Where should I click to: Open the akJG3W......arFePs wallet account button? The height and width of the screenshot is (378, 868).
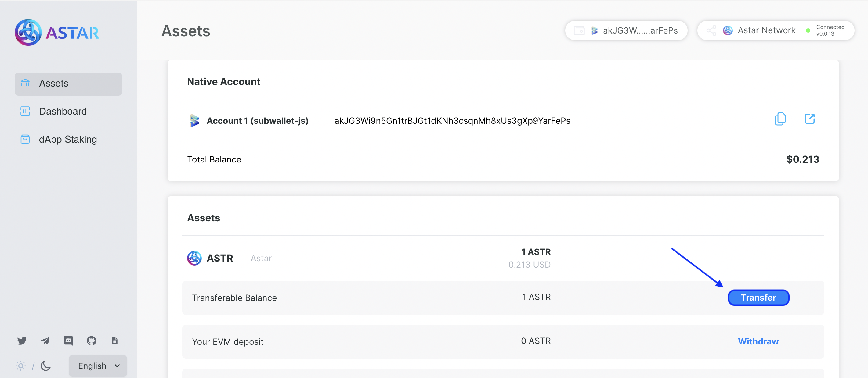click(x=626, y=30)
